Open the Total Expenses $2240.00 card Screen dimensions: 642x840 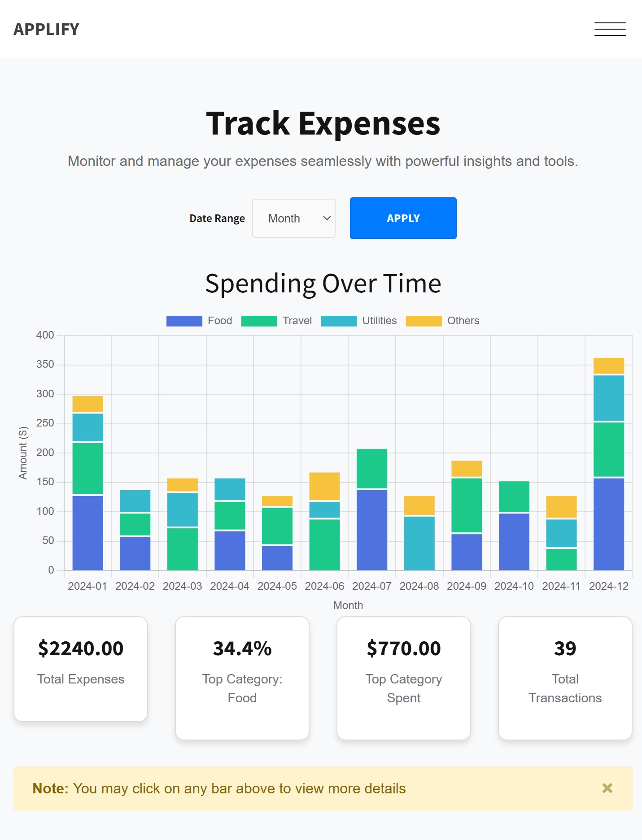(81, 669)
